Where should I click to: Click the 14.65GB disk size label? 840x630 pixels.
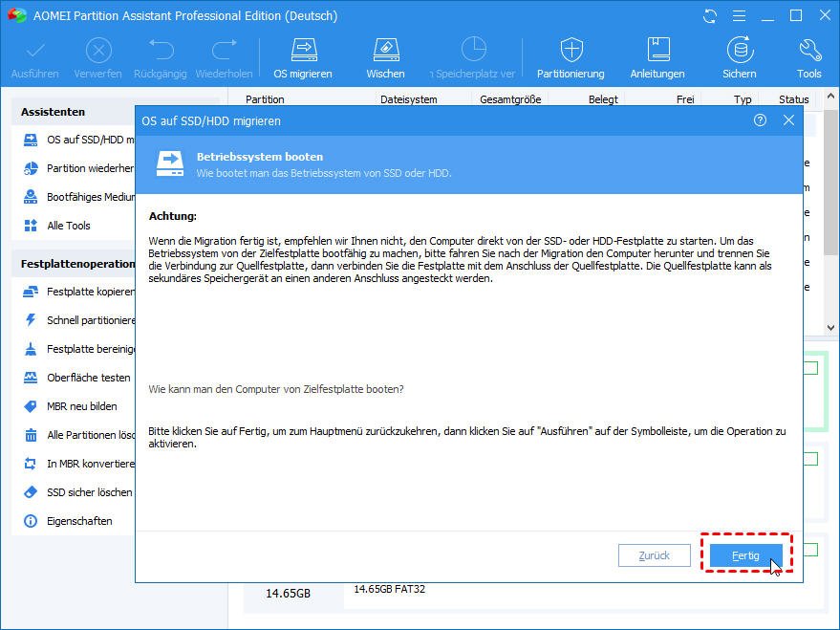[x=289, y=594]
